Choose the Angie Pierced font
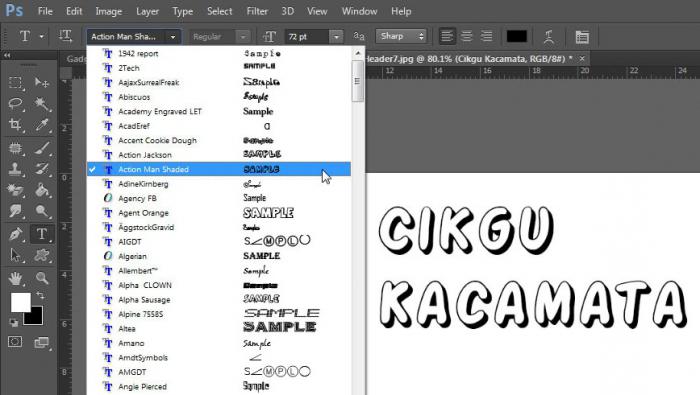Image resolution: width=700 pixels, height=395 pixels. pos(219,387)
